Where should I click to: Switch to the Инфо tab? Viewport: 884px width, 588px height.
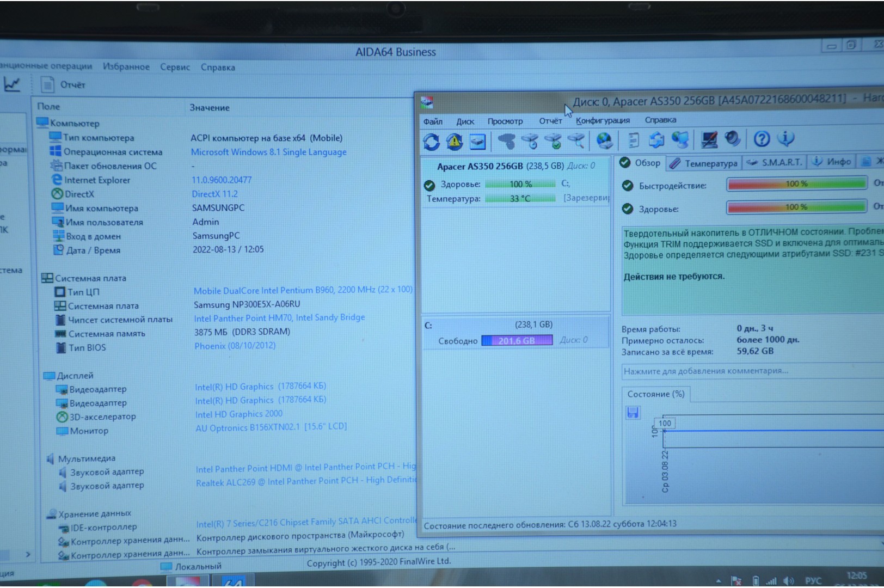pos(832,162)
